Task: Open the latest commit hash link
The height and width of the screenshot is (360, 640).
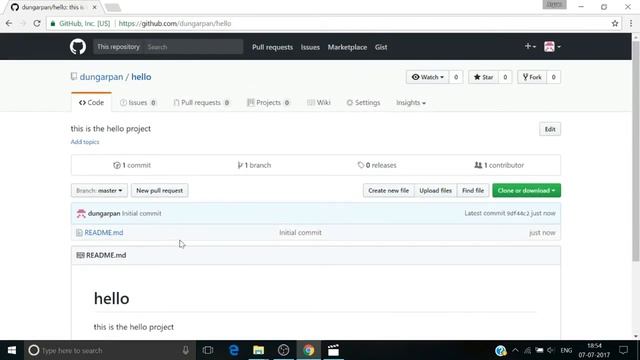Action: coord(518,213)
